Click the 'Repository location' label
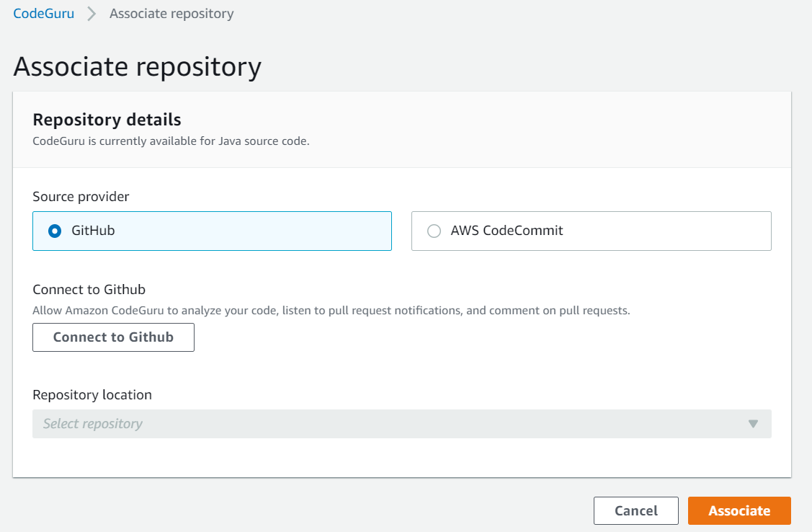 tap(92, 395)
